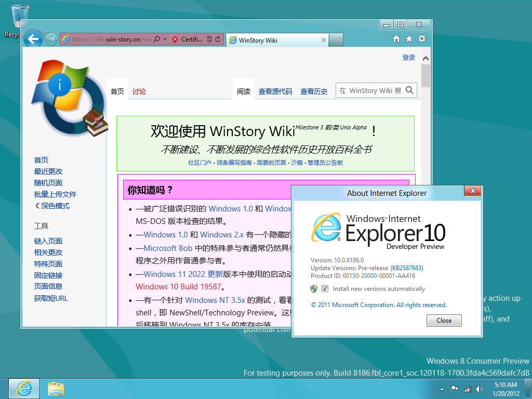Open sidebar link 固定链接
This screenshot has width=532, height=399.
click(48, 275)
